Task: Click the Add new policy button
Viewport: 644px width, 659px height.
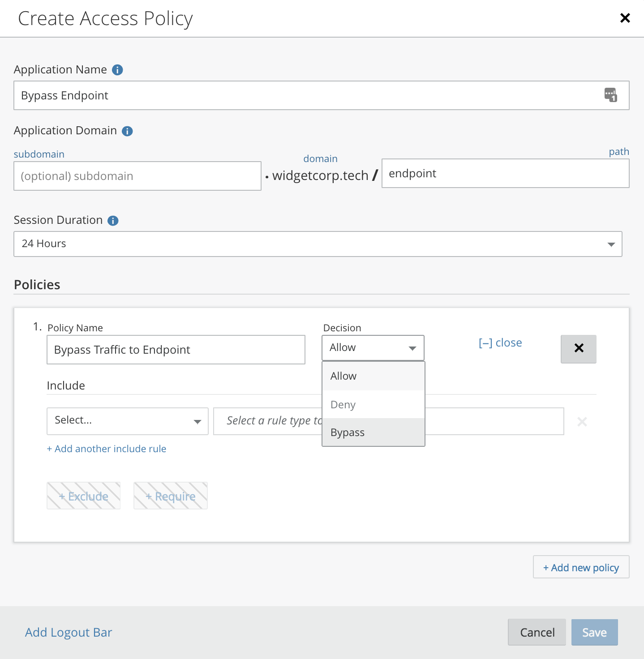Action: pos(581,567)
